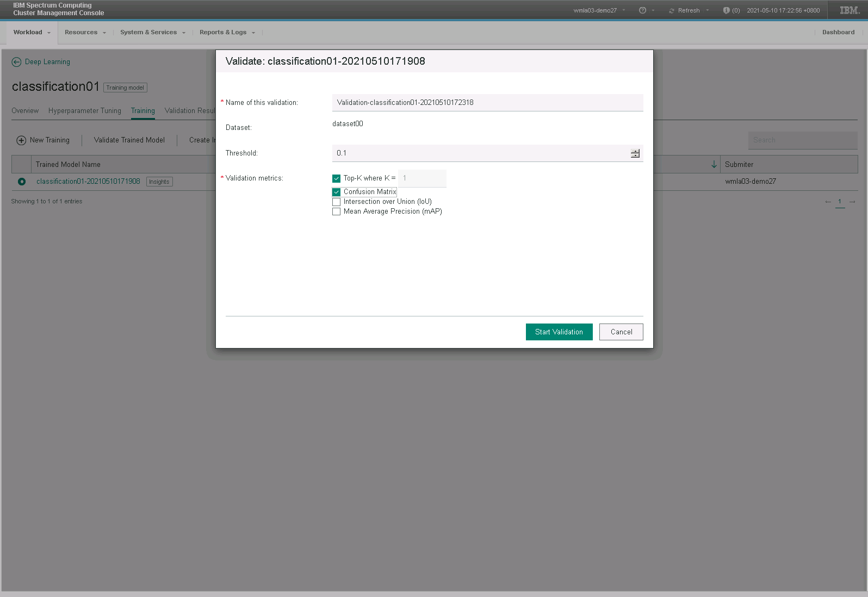This screenshot has height=597, width=868.
Task: Click the previous page arrow in pagination
Action: point(828,202)
